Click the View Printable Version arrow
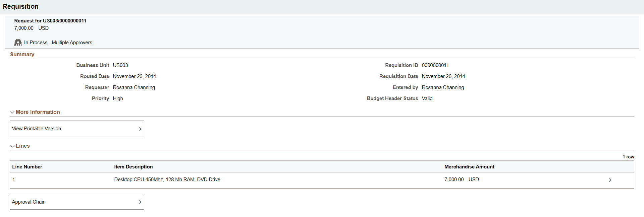The height and width of the screenshot is (217, 644). pyautogui.click(x=140, y=129)
